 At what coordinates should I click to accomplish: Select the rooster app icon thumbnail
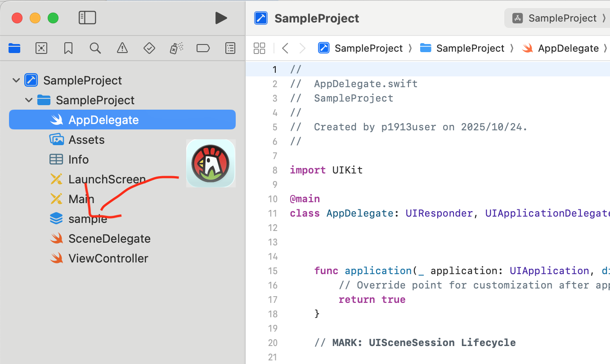[211, 163]
